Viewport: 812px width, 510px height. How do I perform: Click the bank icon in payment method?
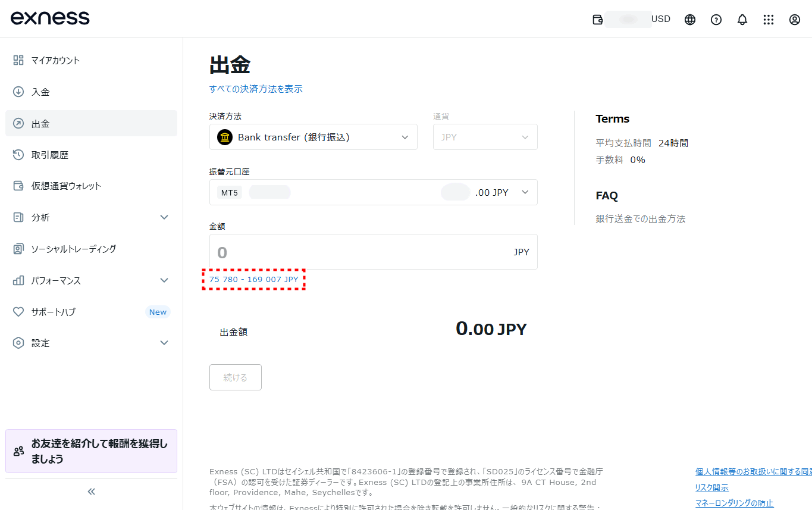tap(225, 137)
